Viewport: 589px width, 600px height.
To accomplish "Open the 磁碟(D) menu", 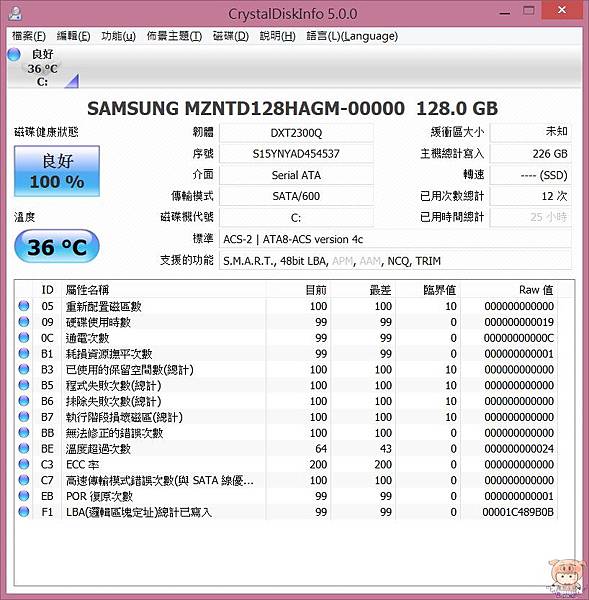I will coord(230,36).
